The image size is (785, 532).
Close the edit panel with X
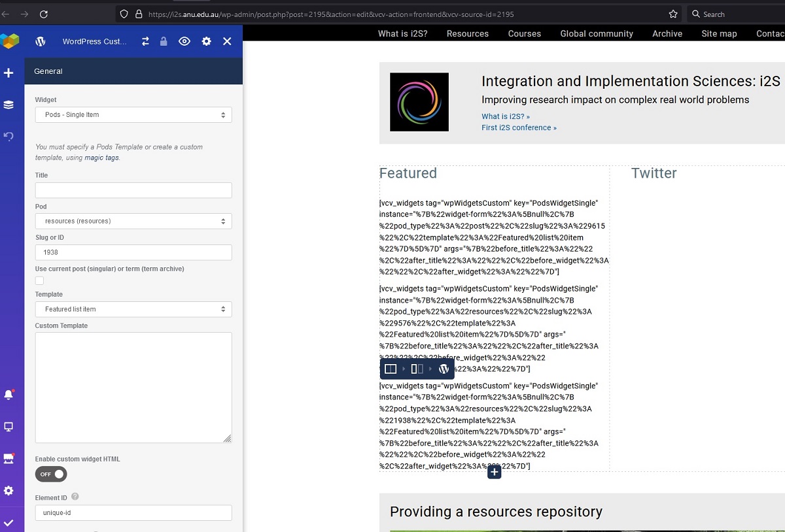[227, 41]
